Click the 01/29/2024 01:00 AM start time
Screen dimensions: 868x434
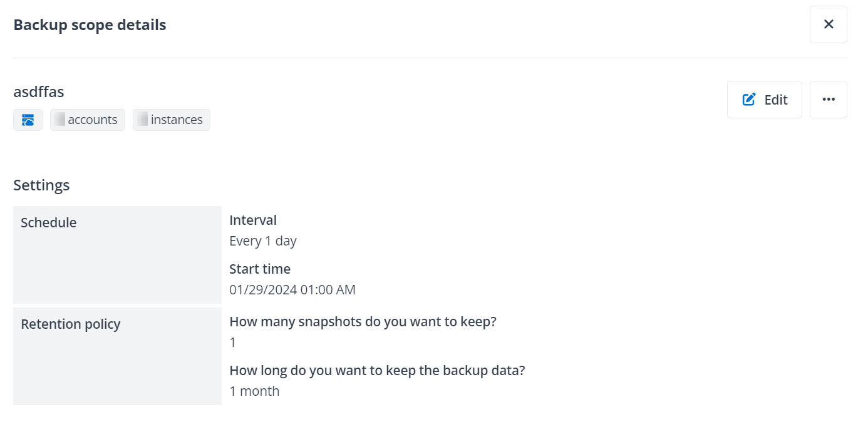[x=292, y=289]
